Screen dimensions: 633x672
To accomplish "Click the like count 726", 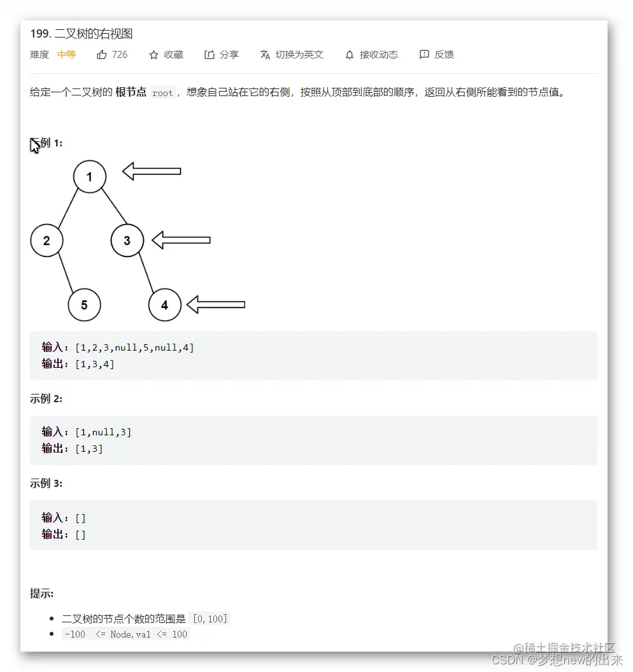I will (119, 54).
